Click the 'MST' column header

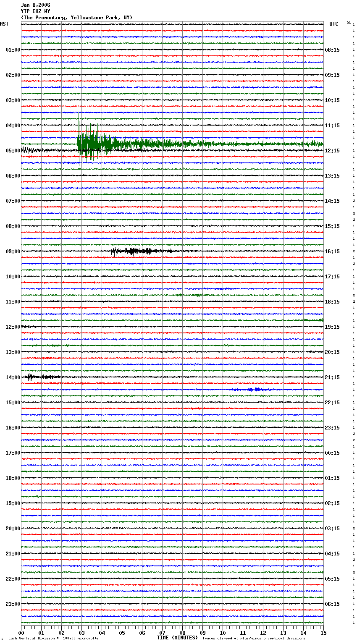click(x=4, y=24)
